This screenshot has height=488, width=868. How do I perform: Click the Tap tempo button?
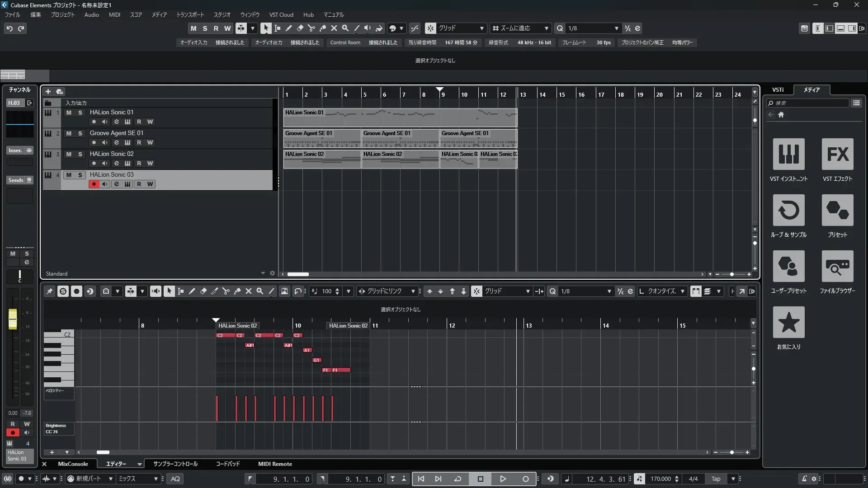[x=716, y=479]
